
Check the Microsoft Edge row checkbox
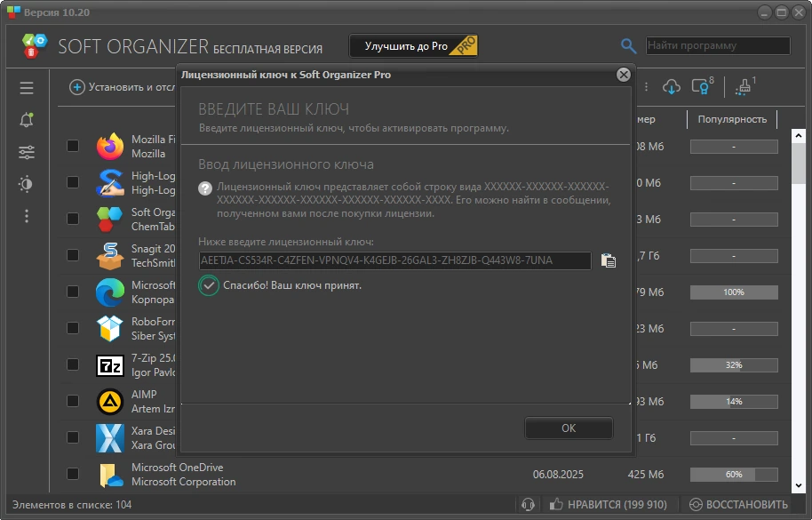pyautogui.click(x=73, y=292)
